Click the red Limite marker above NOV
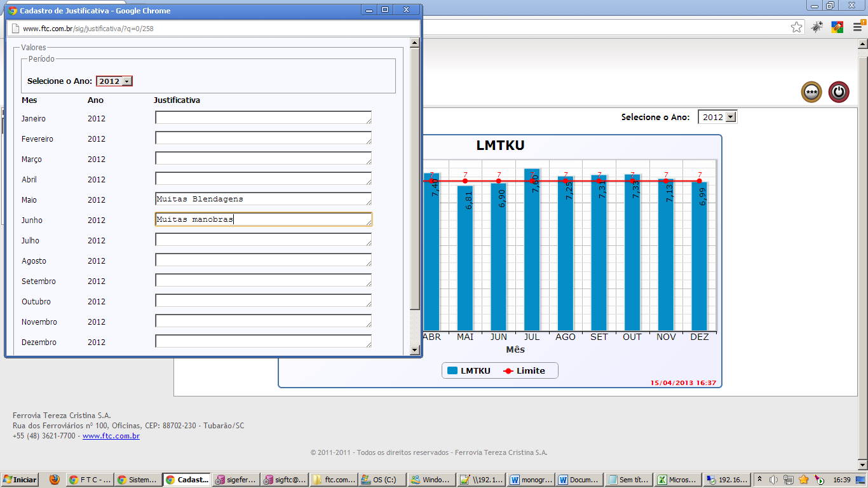This screenshot has width=868, height=488. click(x=666, y=181)
